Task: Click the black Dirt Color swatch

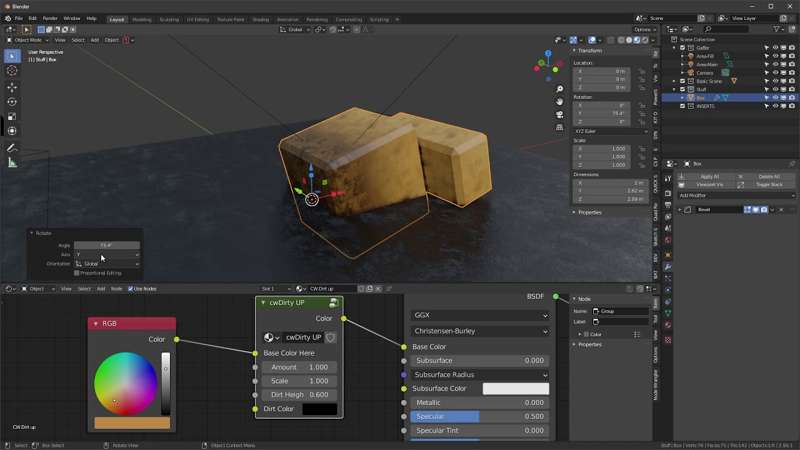Action: (319, 409)
